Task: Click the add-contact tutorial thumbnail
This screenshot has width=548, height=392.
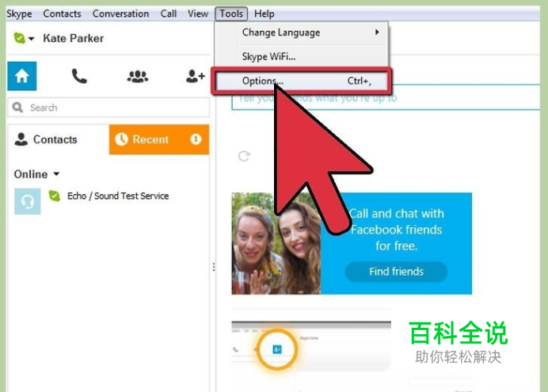Action: click(x=311, y=347)
